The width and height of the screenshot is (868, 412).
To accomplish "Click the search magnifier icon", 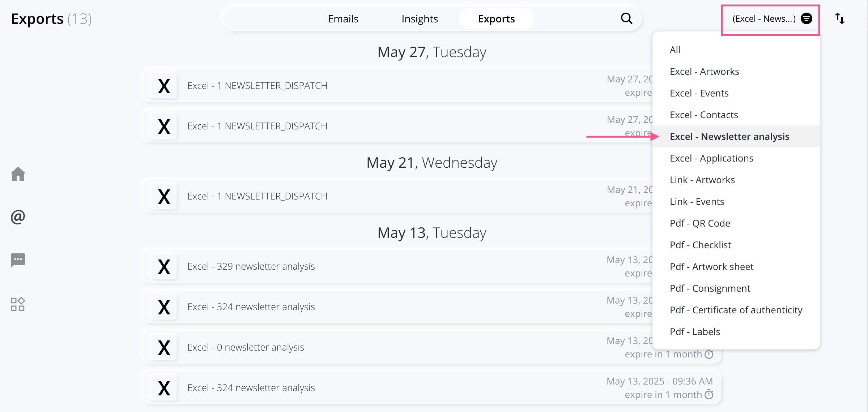I will pyautogui.click(x=626, y=18).
